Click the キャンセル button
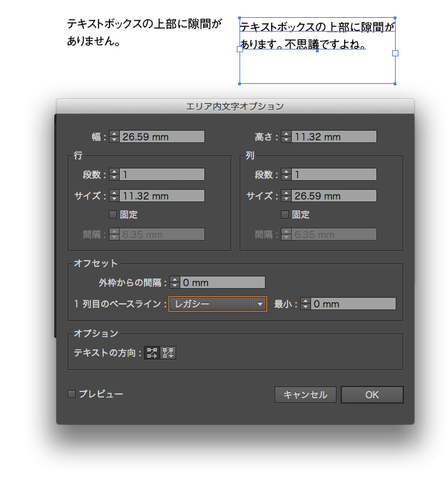 click(x=305, y=395)
